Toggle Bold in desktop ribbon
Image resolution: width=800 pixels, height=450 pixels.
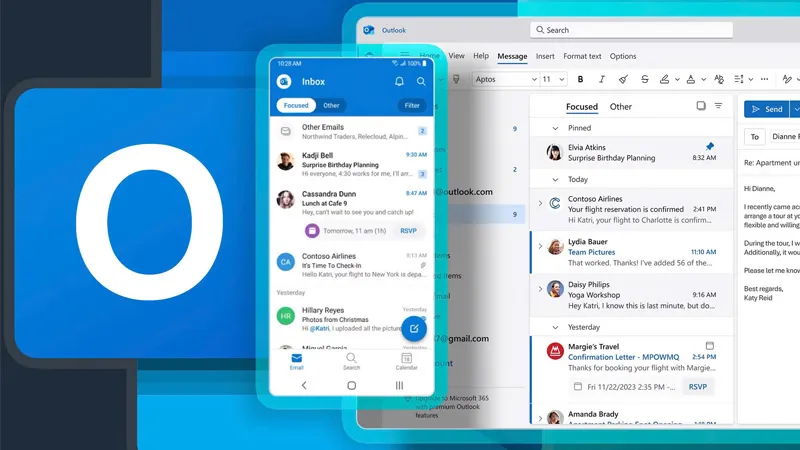580,79
